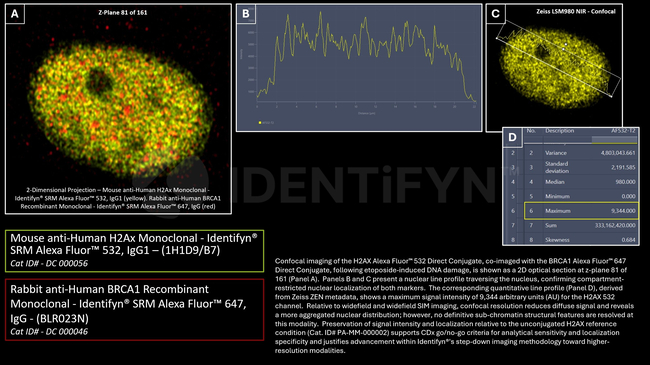Click the "AF532-T2" column header in the table

(x=623, y=131)
